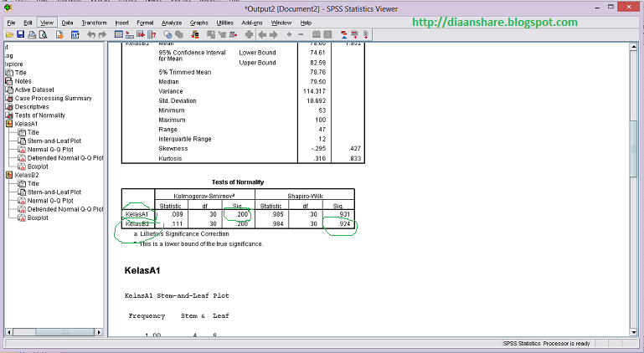Screen dimensions: 644x353
Task: Open the Transform menu
Action: coord(94,23)
